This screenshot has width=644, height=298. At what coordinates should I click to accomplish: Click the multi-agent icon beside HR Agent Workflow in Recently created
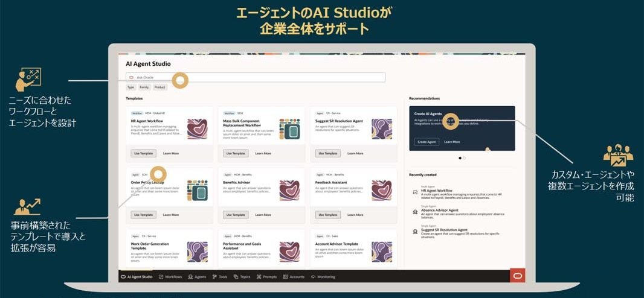click(415, 192)
